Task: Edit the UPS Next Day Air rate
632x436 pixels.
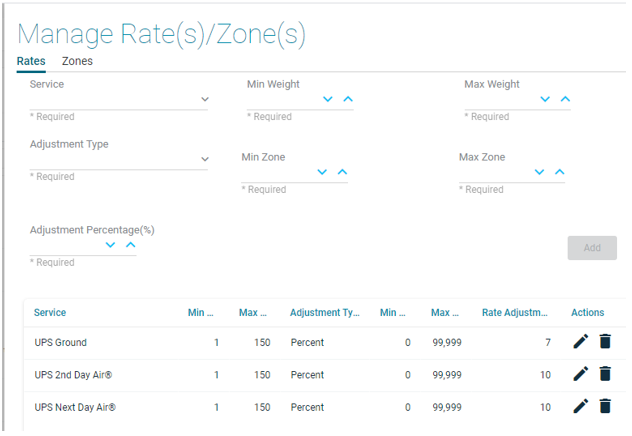Action: click(x=580, y=406)
